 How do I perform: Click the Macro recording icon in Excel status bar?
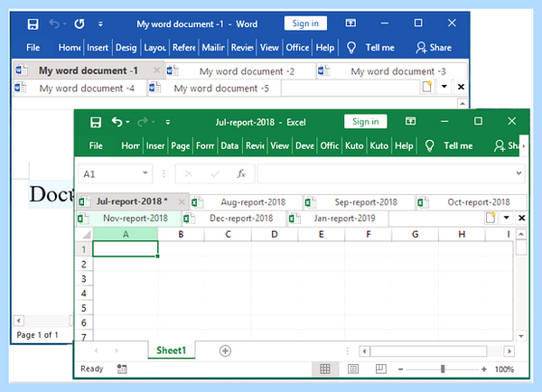tap(122, 369)
